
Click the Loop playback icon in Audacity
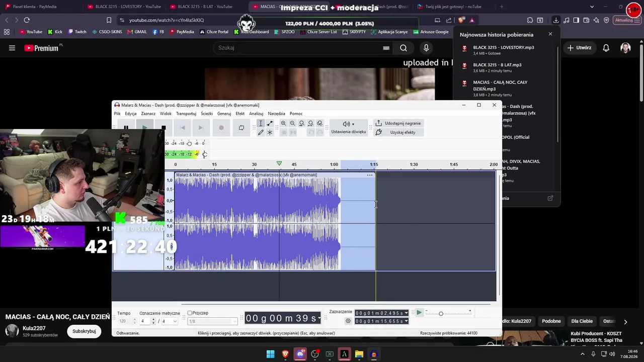[x=242, y=128]
